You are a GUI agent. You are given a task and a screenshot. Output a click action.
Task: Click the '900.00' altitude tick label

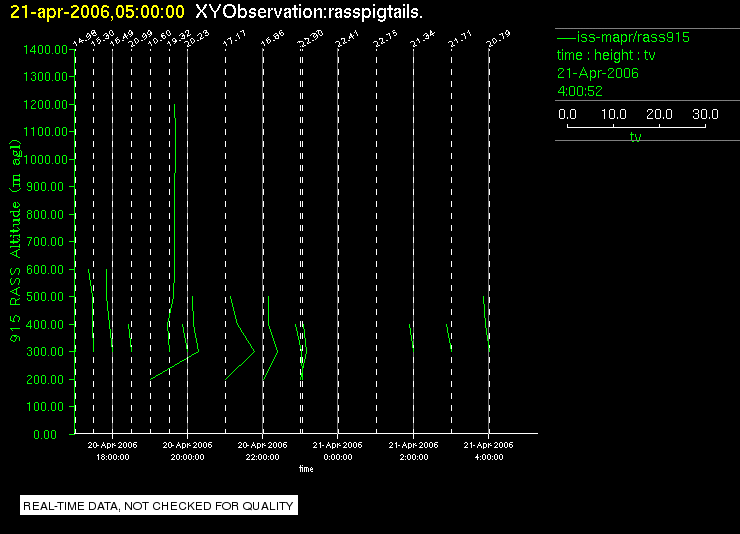click(45, 187)
